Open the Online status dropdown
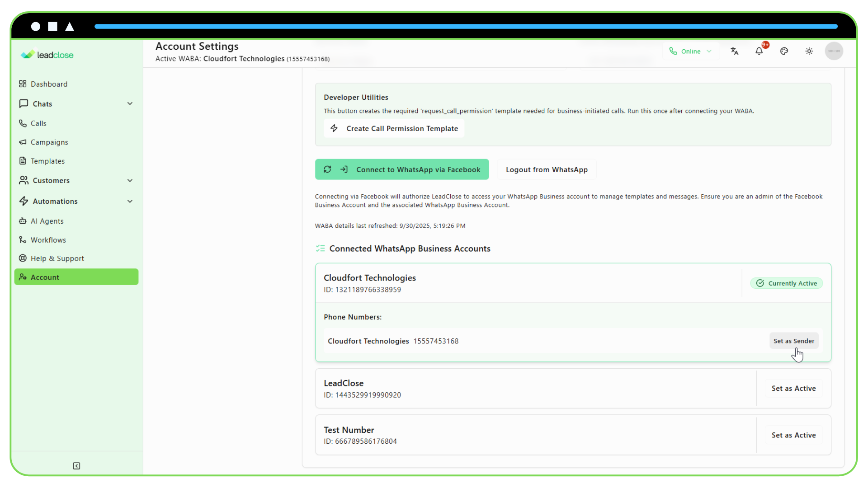 pos(690,51)
